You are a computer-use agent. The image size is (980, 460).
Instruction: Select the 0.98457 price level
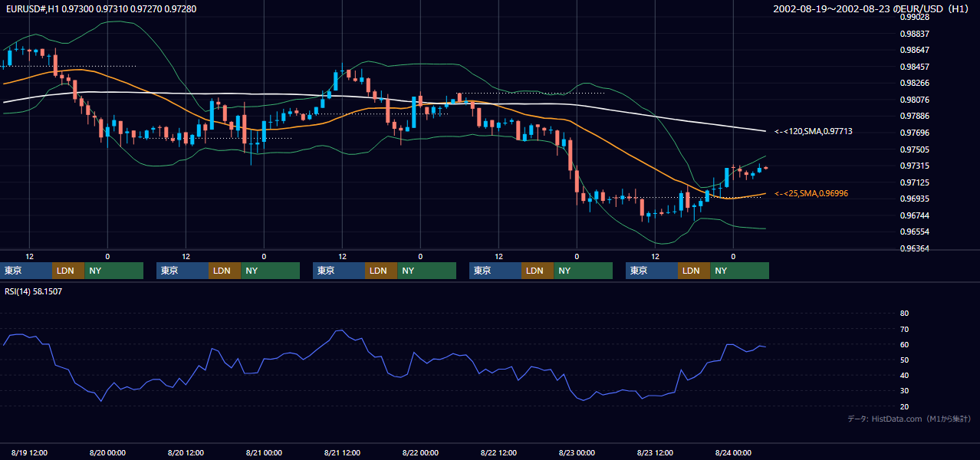click(914, 67)
